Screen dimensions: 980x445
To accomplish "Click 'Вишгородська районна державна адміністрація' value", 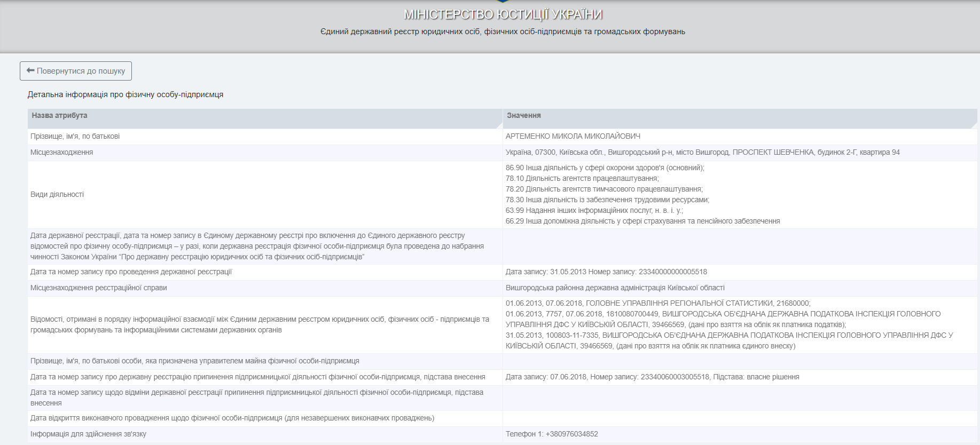I will tap(615, 288).
